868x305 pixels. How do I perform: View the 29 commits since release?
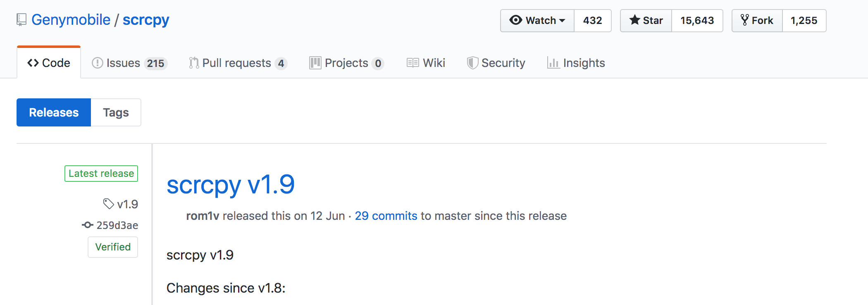(x=386, y=216)
